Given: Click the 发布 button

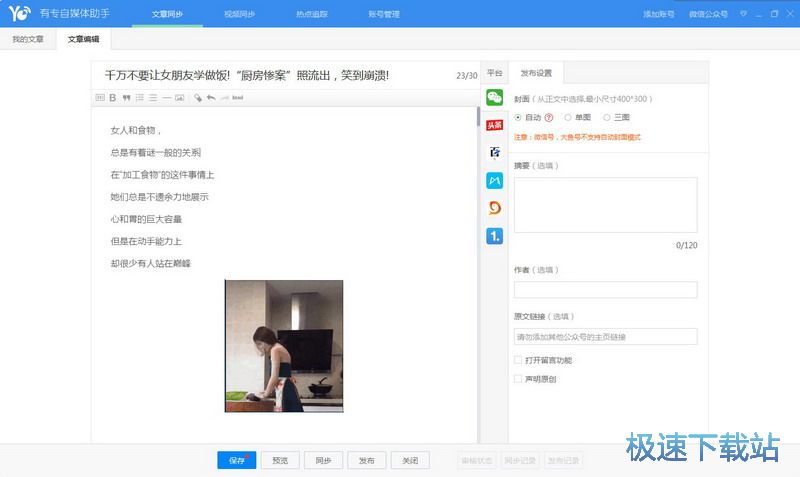Looking at the screenshot, I should [x=366, y=460].
